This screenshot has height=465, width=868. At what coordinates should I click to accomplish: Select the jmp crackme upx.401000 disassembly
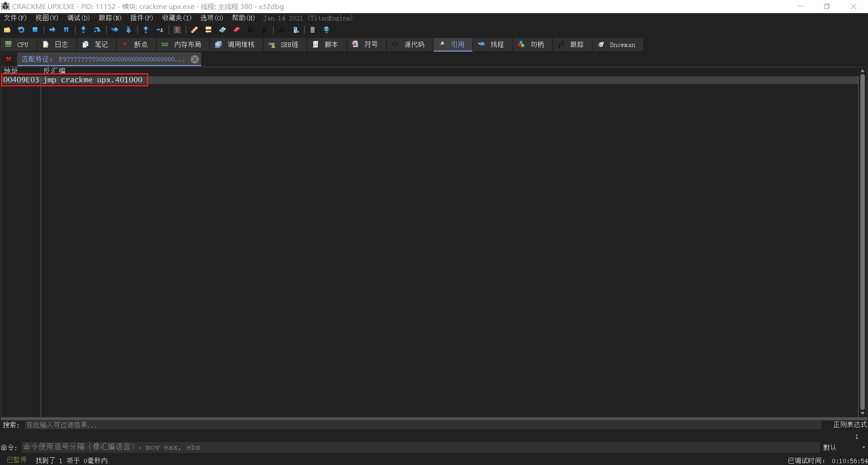coord(93,80)
